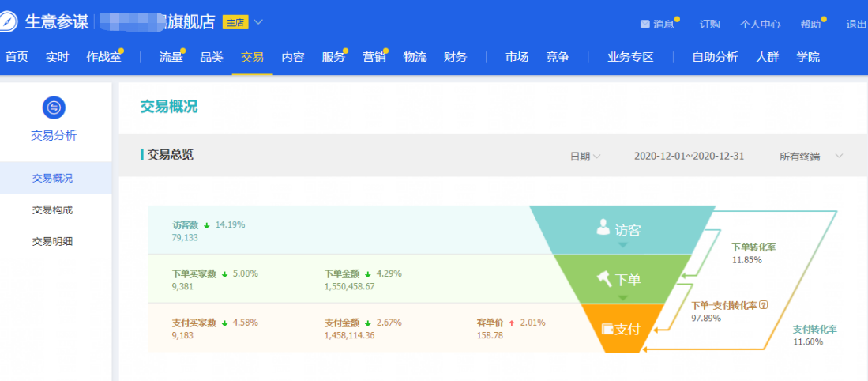Click the help icon beside 下单-支付转化率
The width and height of the screenshot is (868, 381).
[764, 304]
